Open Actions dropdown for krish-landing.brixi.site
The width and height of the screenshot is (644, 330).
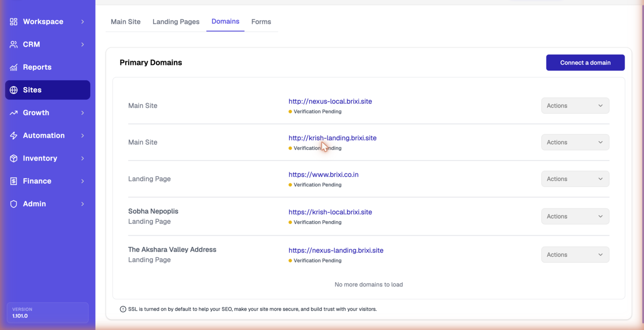(x=575, y=142)
